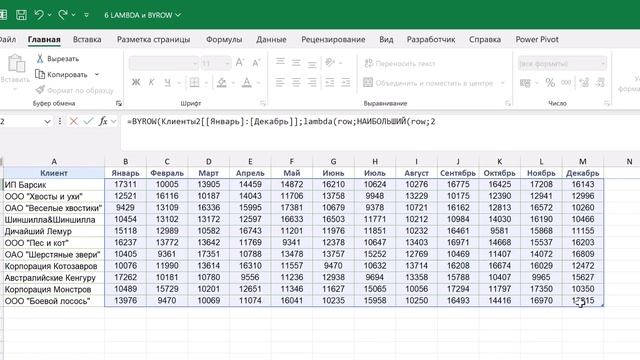Viewport: 640px width, 360px height.
Task: Click the text orientation icon
Action: click(330, 62)
